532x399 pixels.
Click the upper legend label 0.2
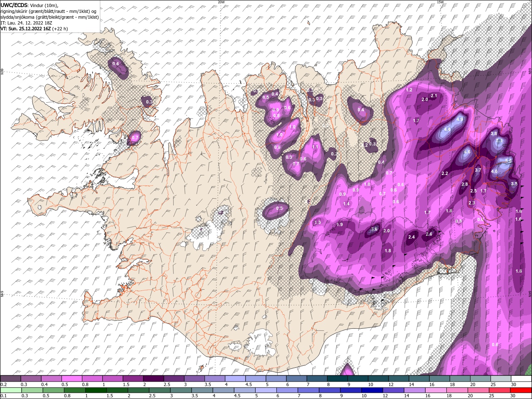[3, 384]
